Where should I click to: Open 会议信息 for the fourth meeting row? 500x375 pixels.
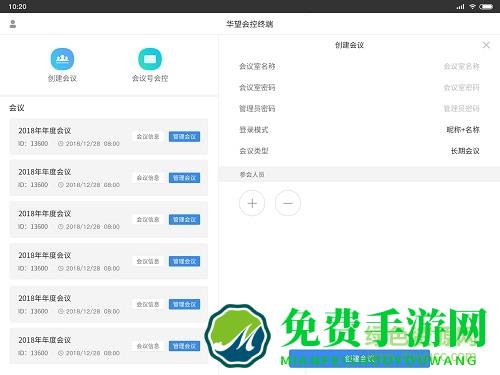point(148,261)
